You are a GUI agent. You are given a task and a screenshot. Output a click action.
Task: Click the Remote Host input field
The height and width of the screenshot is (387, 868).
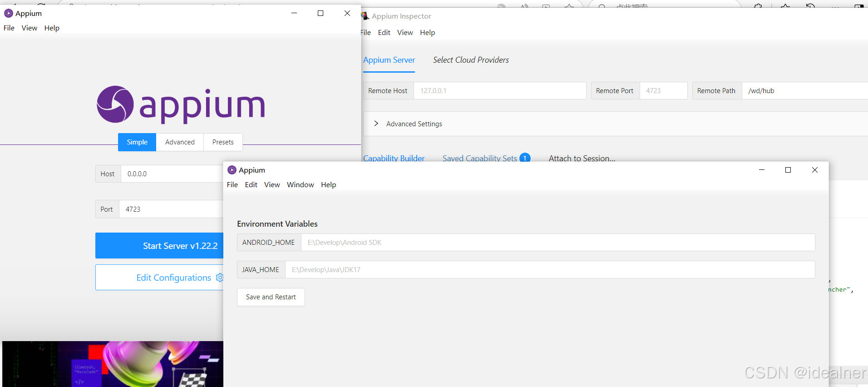(500, 91)
